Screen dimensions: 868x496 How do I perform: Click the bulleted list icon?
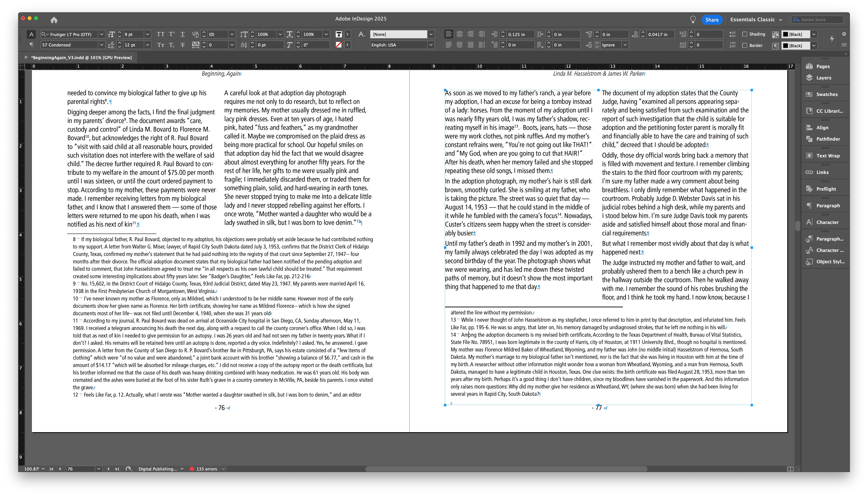click(x=732, y=34)
